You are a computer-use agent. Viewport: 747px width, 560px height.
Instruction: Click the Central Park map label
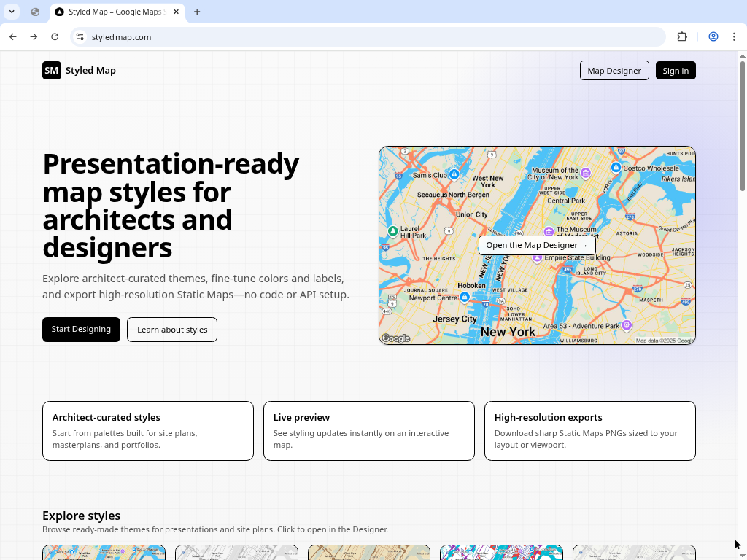click(566, 201)
